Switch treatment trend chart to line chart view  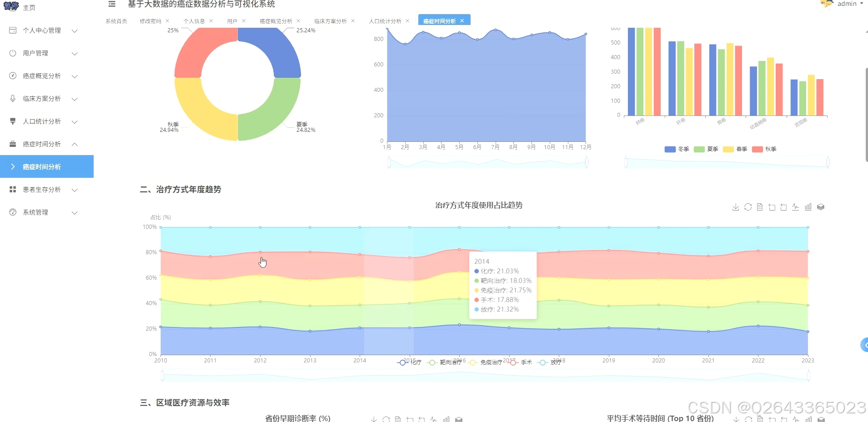tap(795, 207)
